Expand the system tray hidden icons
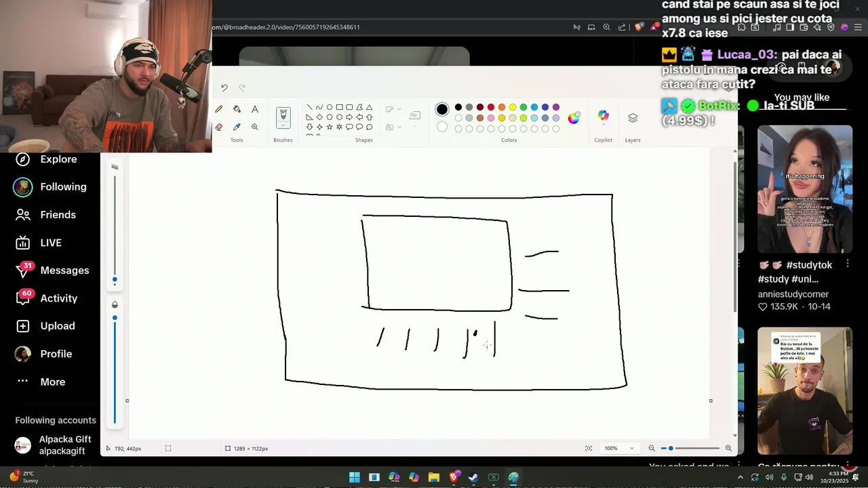Screen dimensions: 868x488 pos(740,477)
